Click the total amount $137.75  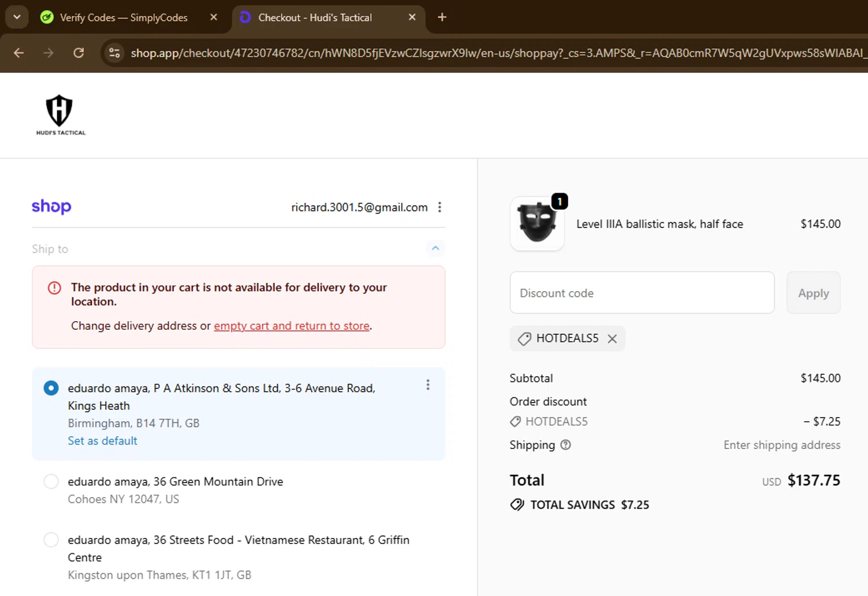(x=814, y=480)
